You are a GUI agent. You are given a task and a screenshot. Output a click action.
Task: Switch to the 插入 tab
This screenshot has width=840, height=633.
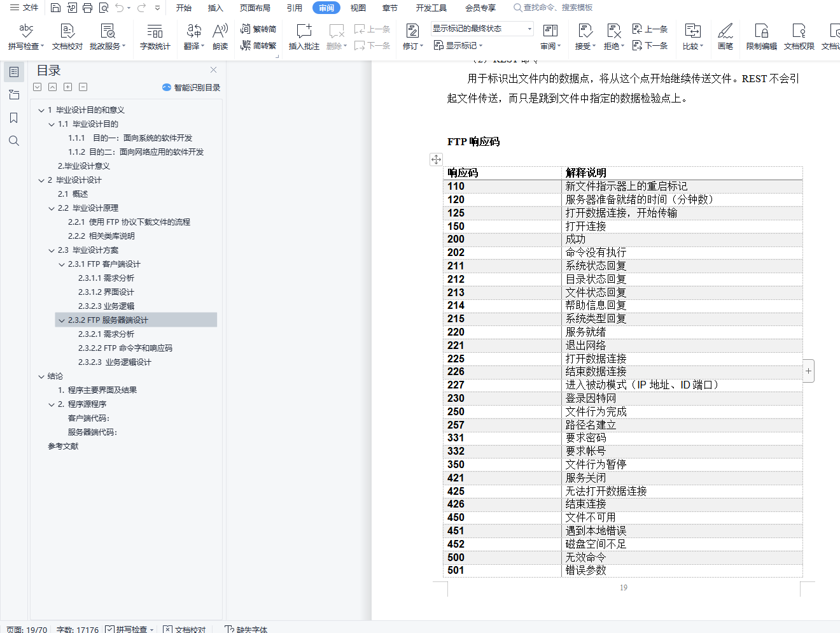pos(216,8)
